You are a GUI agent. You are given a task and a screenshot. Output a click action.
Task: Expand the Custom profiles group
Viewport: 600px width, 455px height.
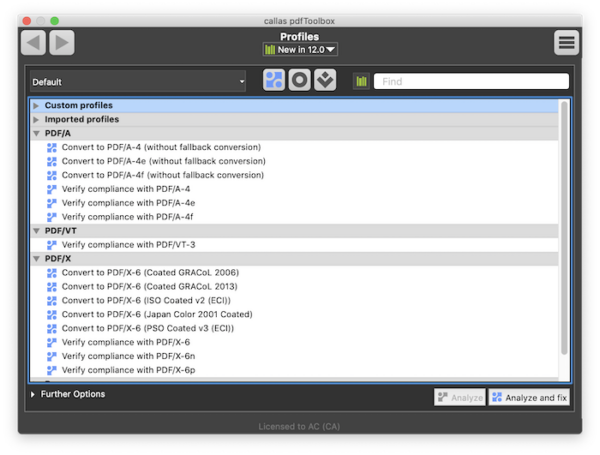click(x=36, y=106)
